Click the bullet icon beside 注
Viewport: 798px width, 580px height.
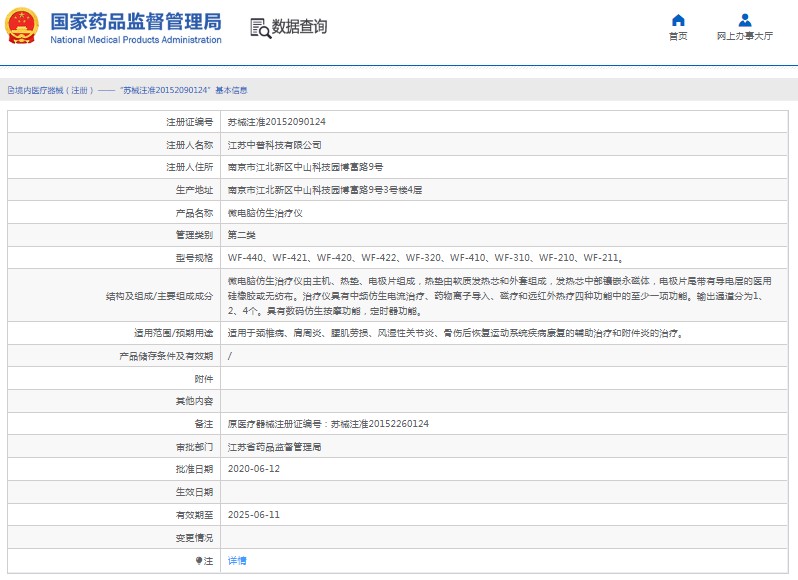point(198,561)
